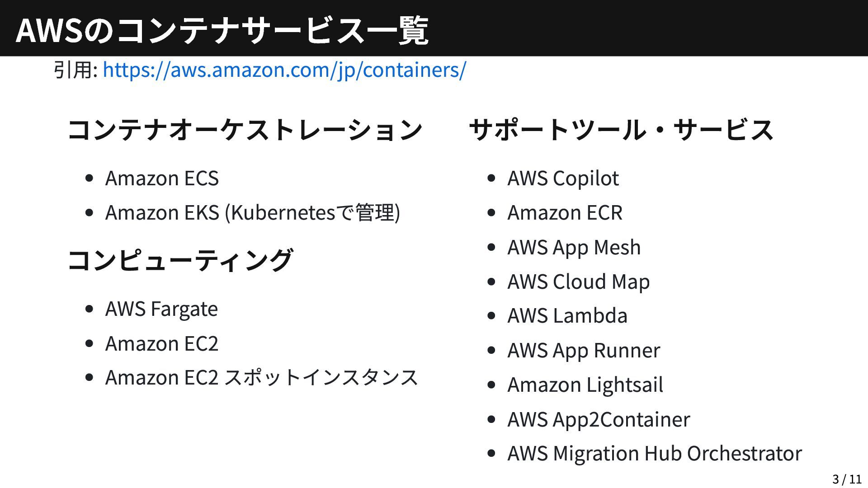The image size is (868, 488).
Task: Click the Amazon EC2 スポットインスタンス item
Action: pyautogui.click(x=261, y=378)
